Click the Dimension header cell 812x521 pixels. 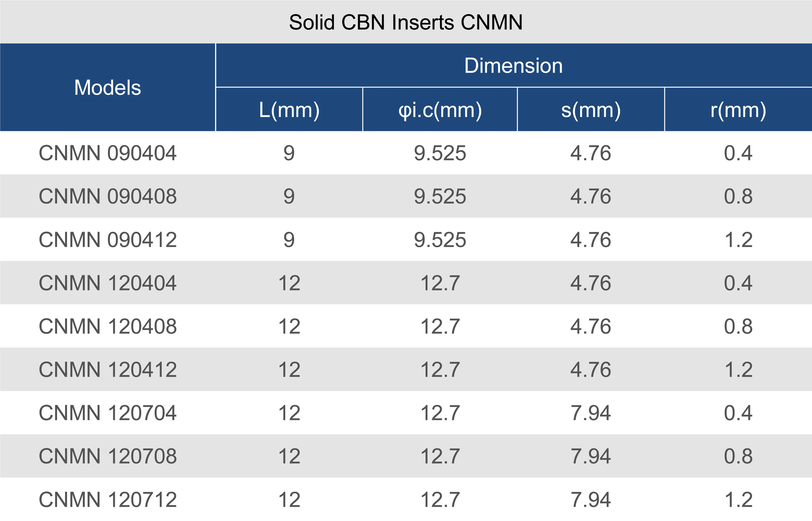(513, 65)
